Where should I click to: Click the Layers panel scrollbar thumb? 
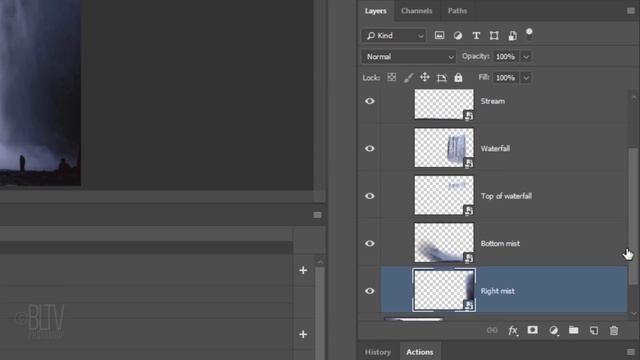tap(633, 216)
